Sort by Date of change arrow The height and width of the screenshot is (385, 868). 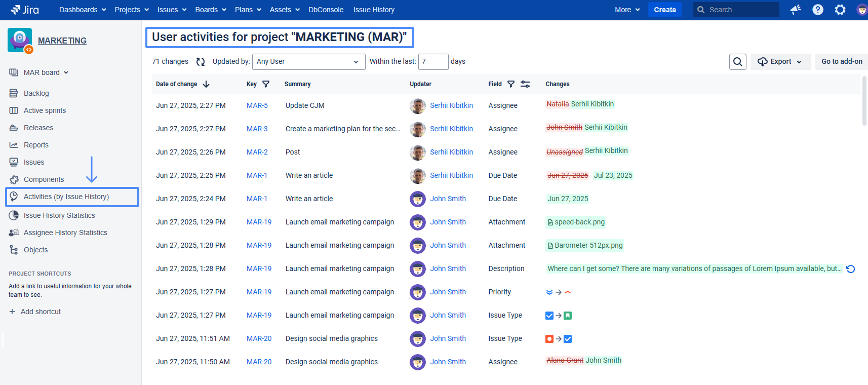pos(206,84)
